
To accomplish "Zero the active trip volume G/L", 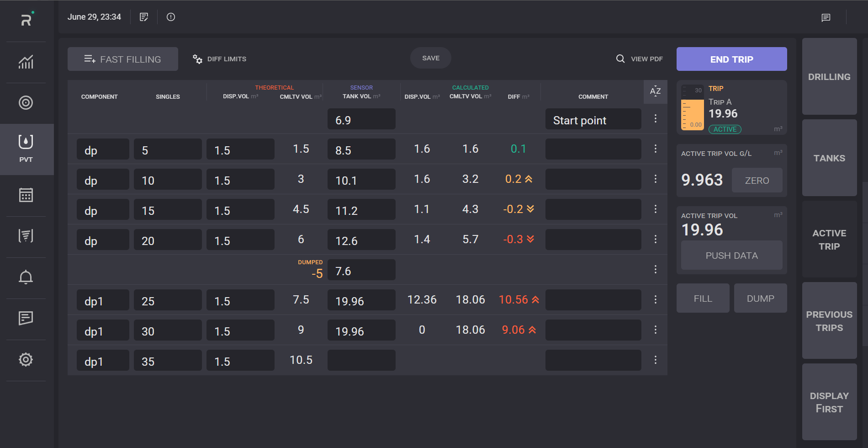I will pyautogui.click(x=757, y=181).
